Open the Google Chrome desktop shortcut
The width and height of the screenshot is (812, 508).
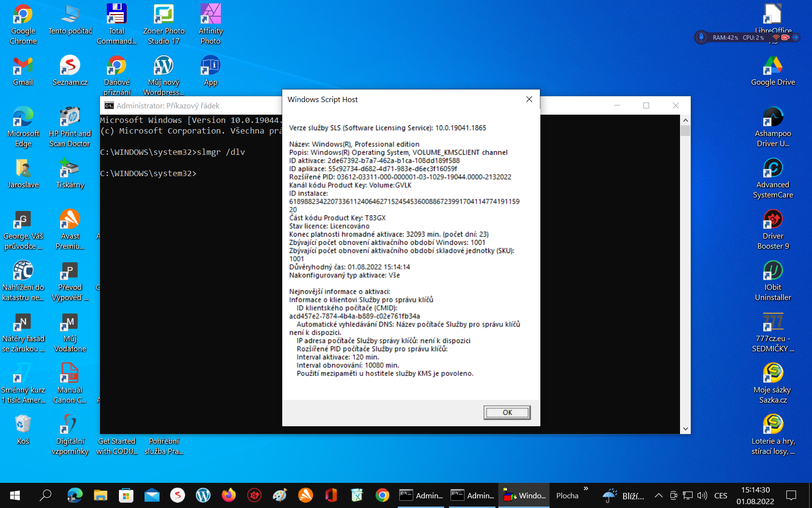coord(23,24)
